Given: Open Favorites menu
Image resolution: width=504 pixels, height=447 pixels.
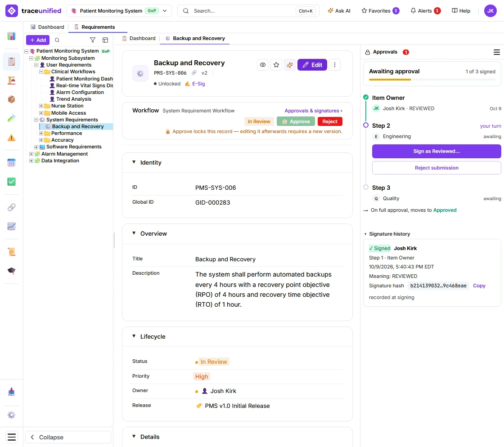Looking at the screenshot, I should (380, 11).
